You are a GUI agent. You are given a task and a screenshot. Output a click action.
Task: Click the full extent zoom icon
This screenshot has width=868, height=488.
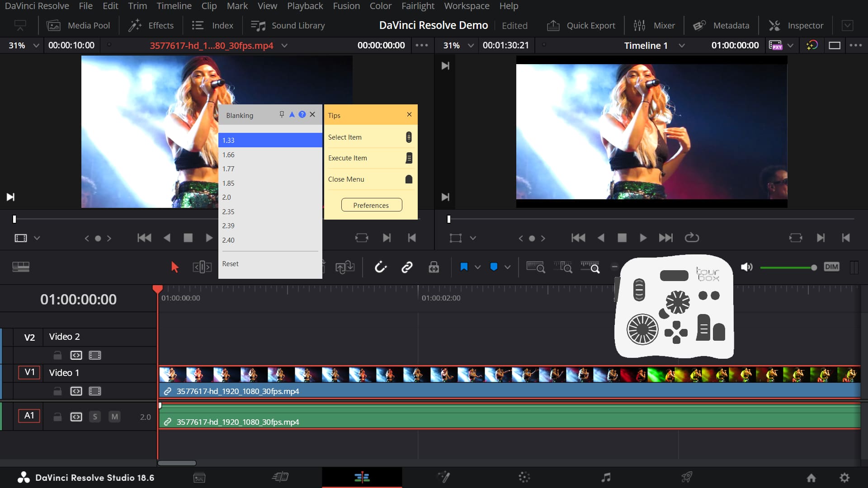[536, 267]
